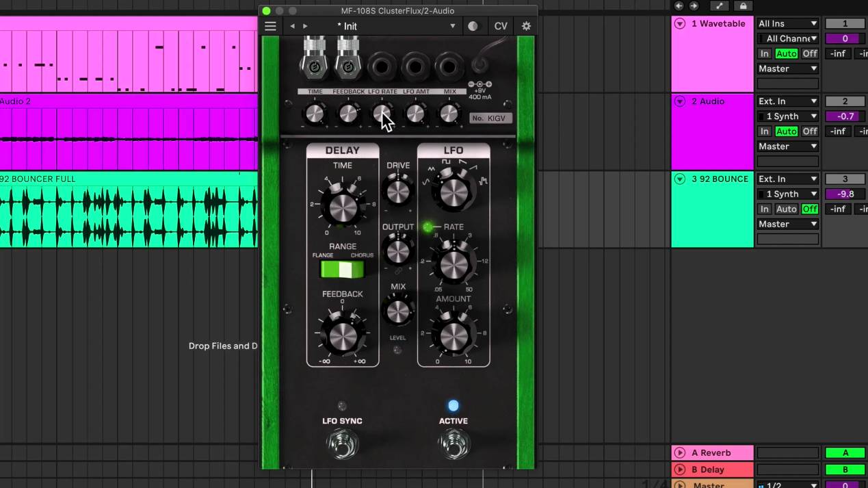The width and height of the screenshot is (868, 488).
Task: Set 2 Audio monitor to Auto
Action: click(787, 131)
